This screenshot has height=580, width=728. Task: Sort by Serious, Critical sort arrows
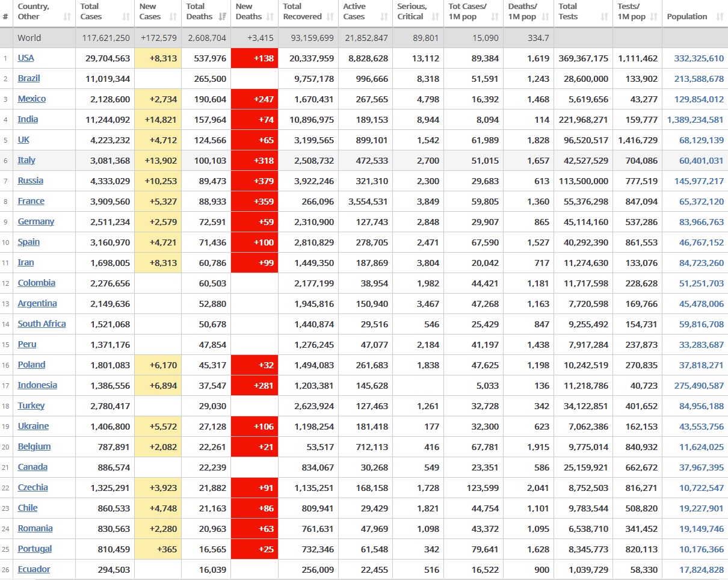pyautogui.click(x=436, y=17)
